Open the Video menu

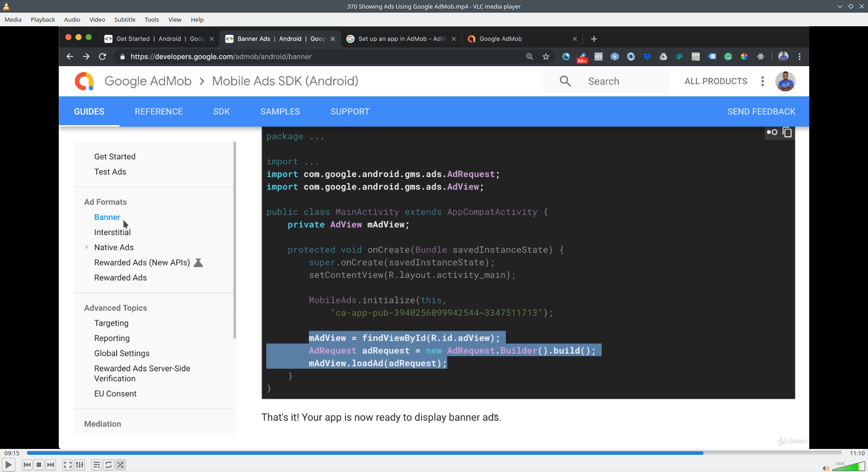point(97,19)
